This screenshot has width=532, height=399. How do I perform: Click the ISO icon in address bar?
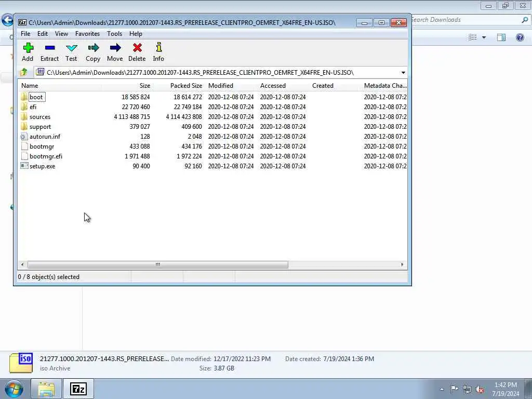pos(41,72)
